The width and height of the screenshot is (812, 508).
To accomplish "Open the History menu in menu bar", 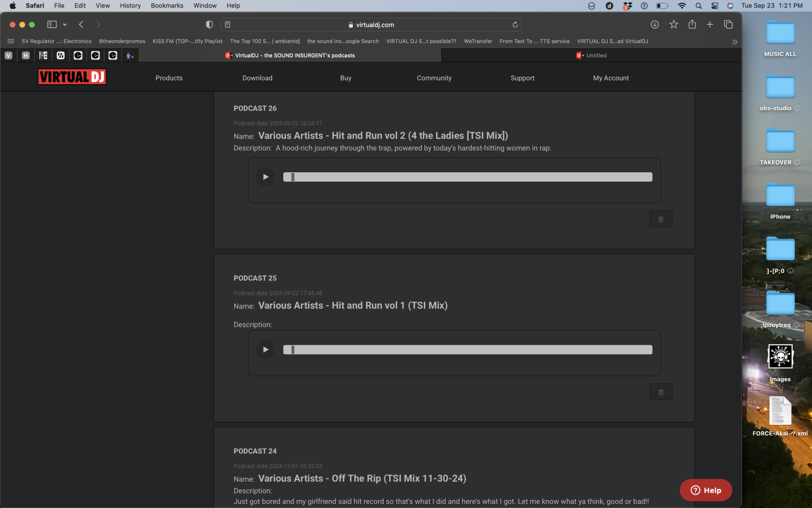I will (130, 6).
